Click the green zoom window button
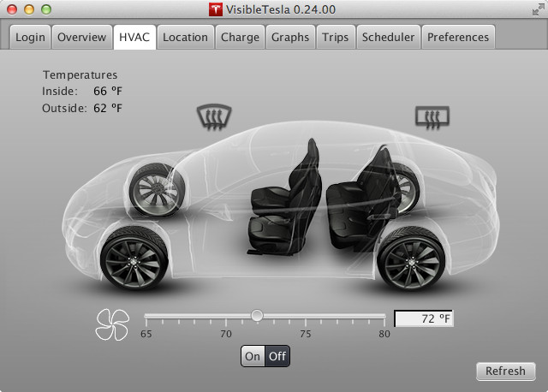548x392 pixels. click(46, 9)
